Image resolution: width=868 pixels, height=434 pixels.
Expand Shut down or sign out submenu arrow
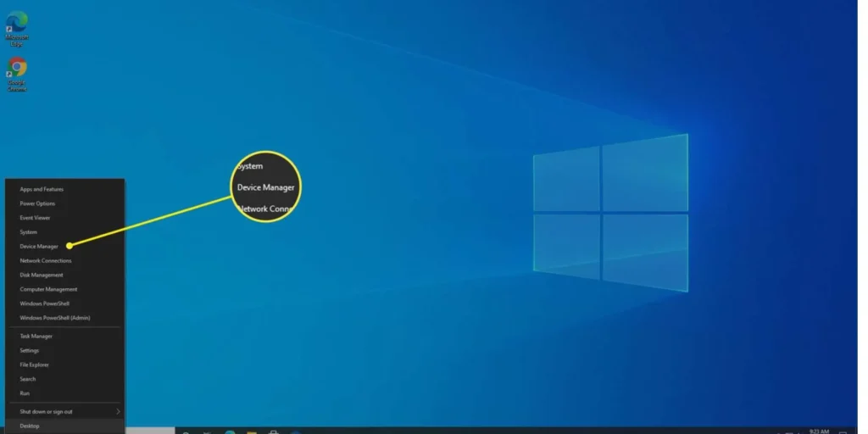point(118,412)
